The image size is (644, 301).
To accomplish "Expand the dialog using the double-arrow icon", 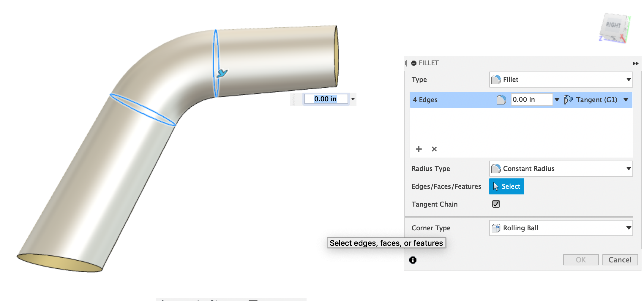I will [x=636, y=63].
